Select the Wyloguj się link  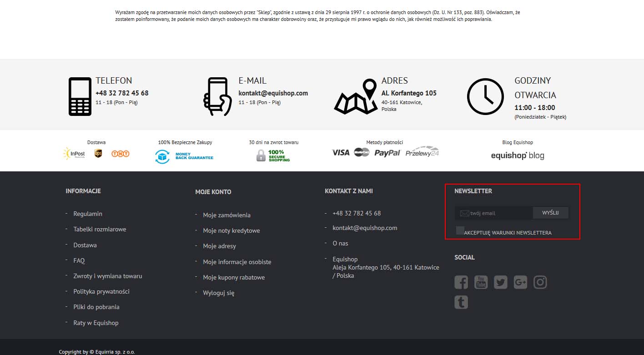tap(218, 293)
